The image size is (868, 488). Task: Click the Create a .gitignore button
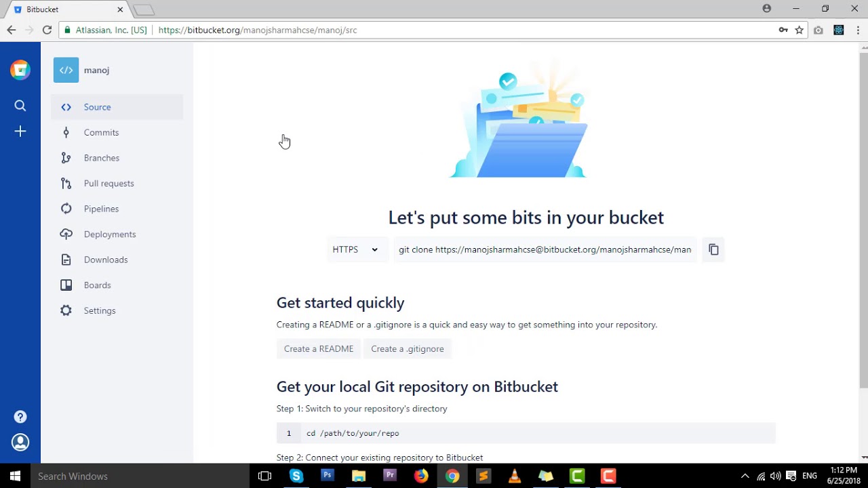(408, 348)
